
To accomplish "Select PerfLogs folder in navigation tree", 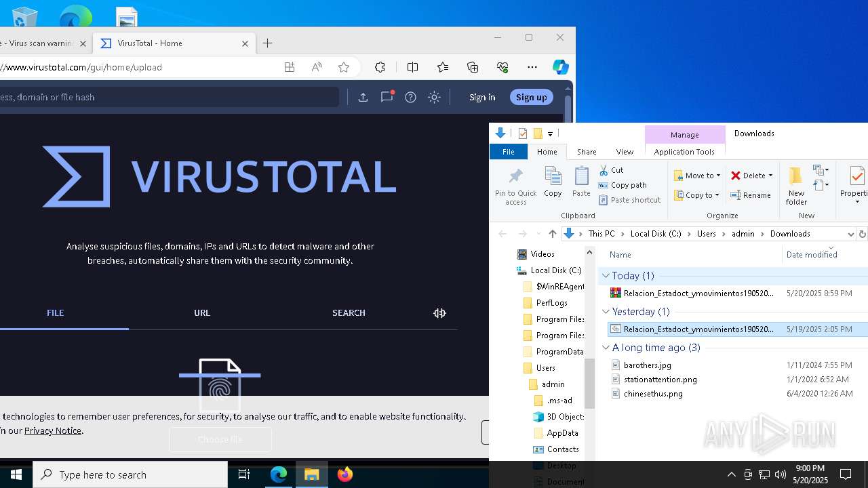I will [x=551, y=303].
